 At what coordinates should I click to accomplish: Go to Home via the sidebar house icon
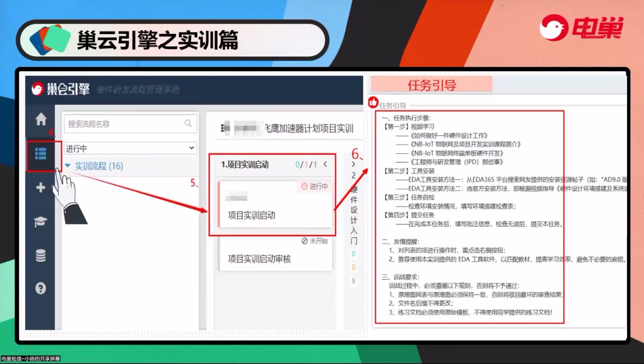tap(41, 119)
